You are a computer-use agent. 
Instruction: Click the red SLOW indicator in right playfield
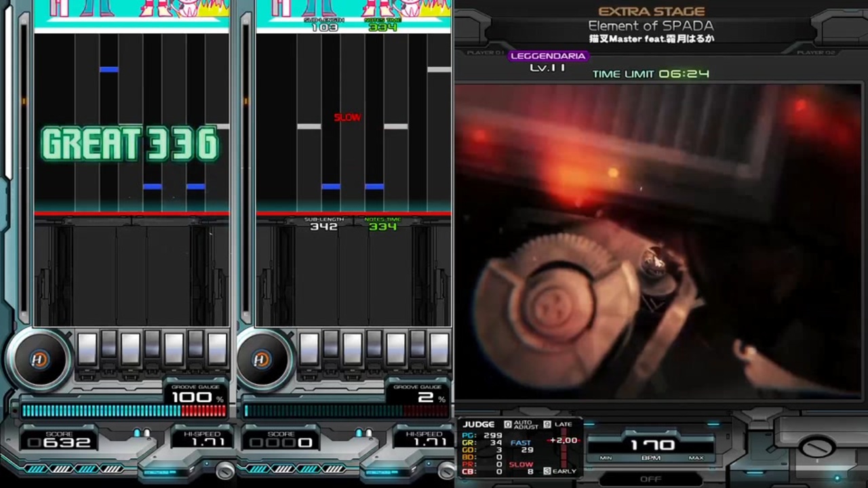tap(347, 117)
